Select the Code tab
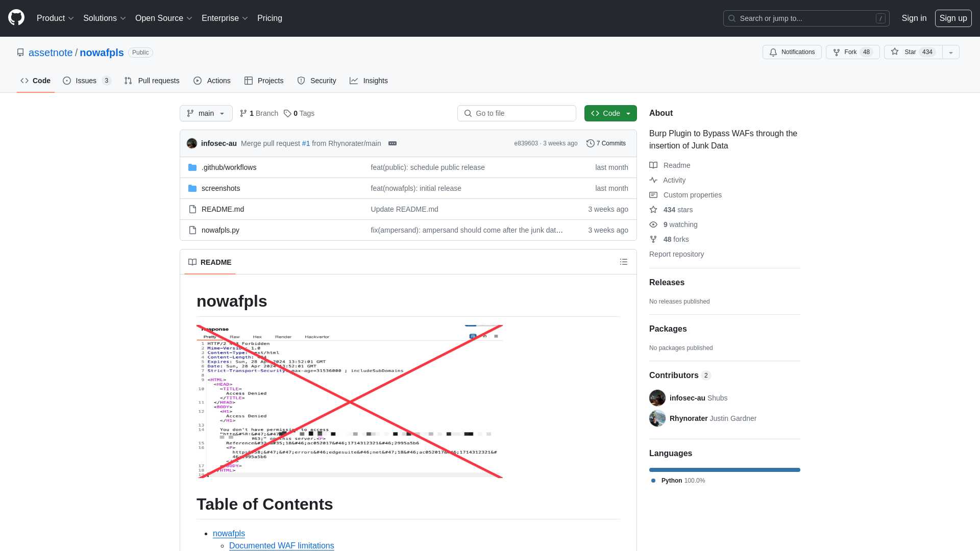 point(35,80)
